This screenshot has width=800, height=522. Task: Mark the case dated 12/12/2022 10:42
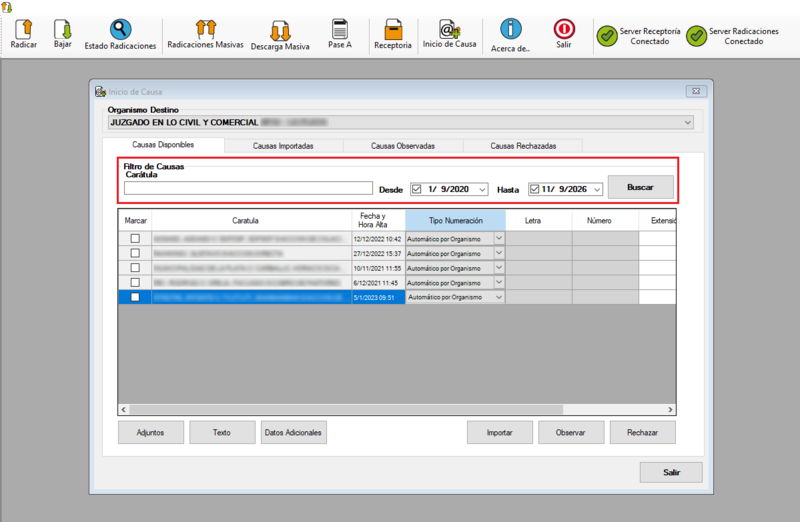tap(135, 238)
